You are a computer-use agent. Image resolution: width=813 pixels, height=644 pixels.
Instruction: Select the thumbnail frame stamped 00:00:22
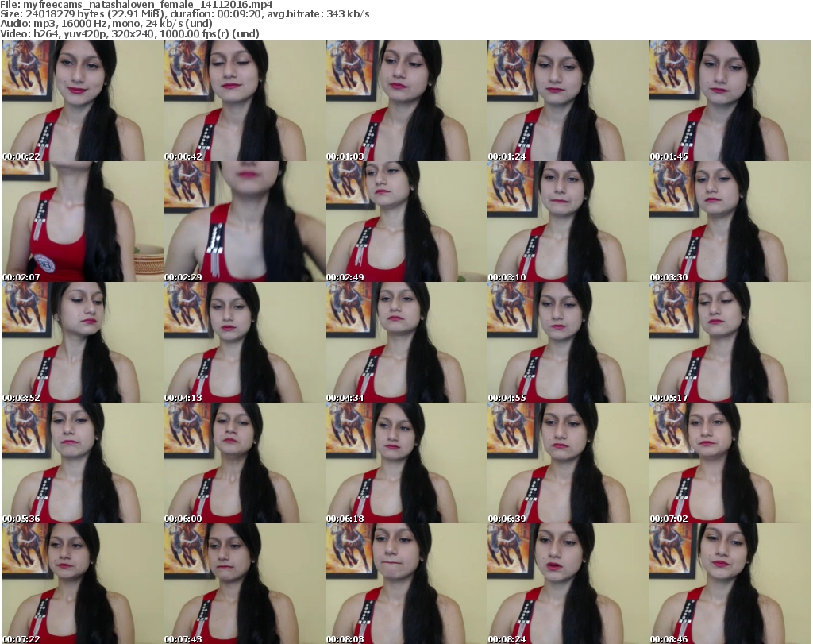(x=82, y=101)
